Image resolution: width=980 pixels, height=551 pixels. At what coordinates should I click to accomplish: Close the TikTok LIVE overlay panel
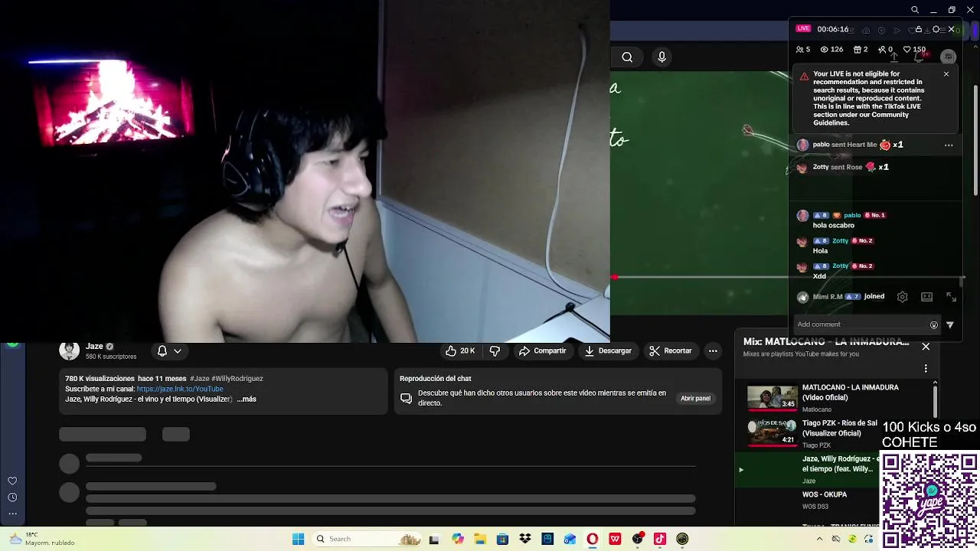click(951, 29)
